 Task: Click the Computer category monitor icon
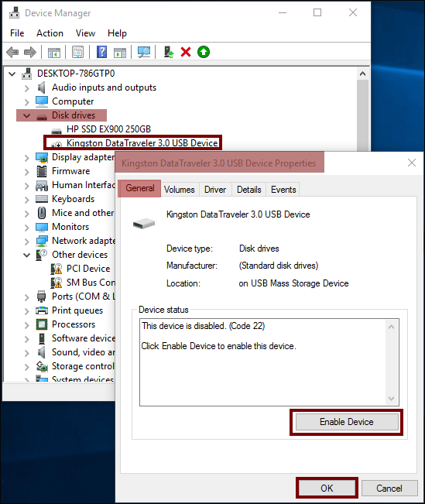[42, 101]
